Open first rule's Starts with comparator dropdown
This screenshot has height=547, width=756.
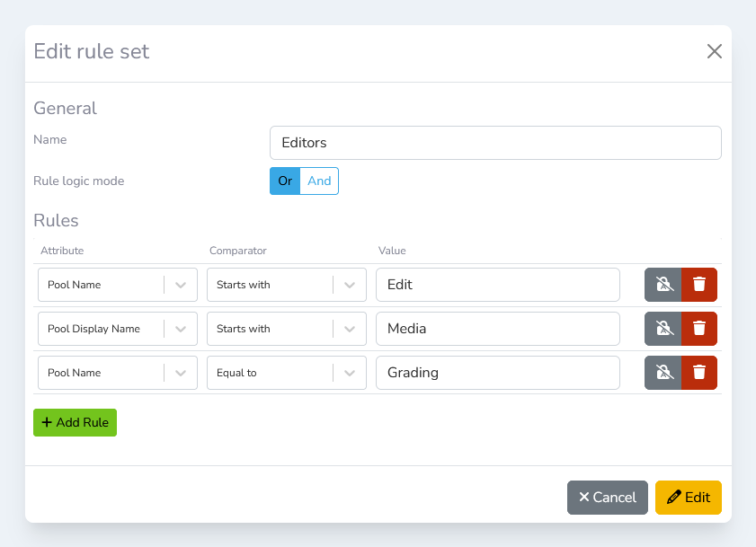click(x=286, y=285)
